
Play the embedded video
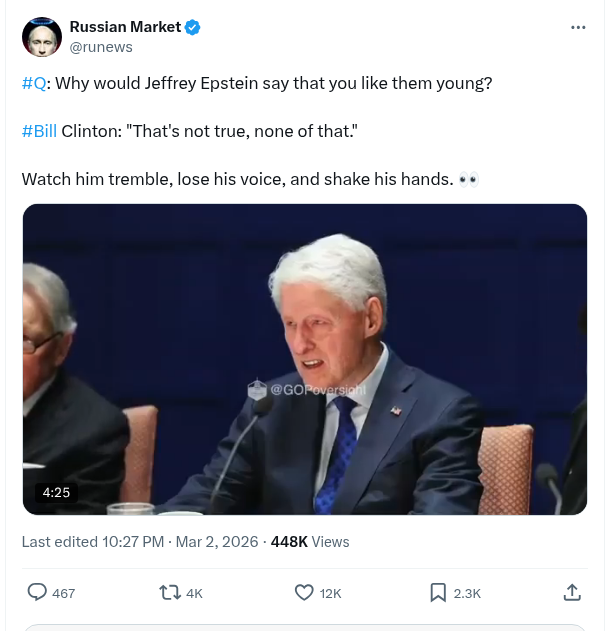(x=305, y=360)
